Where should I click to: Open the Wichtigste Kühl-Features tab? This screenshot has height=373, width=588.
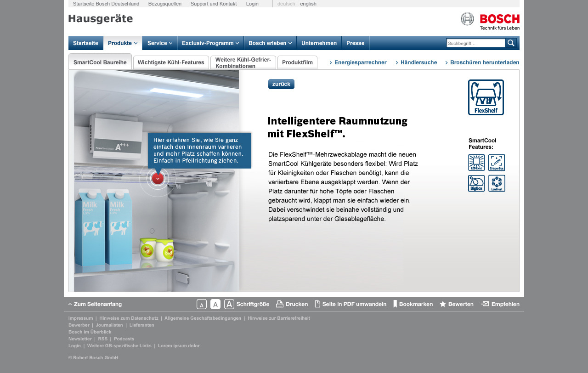[x=170, y=62]
